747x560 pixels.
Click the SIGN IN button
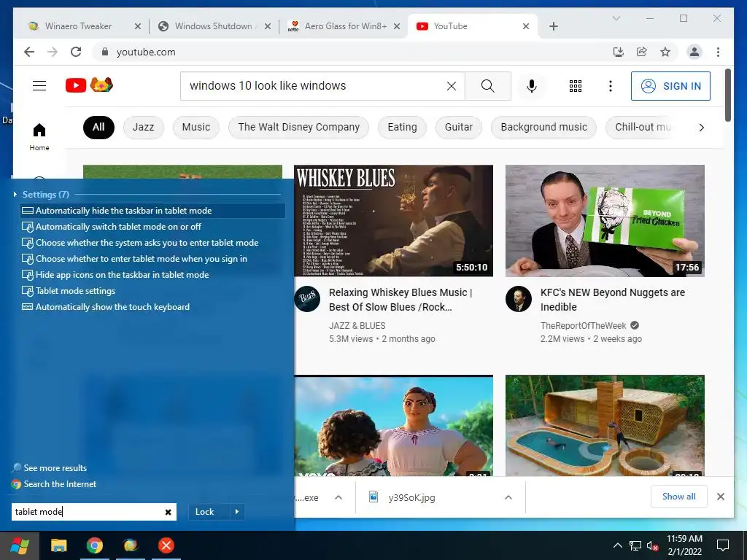(670, 86)
